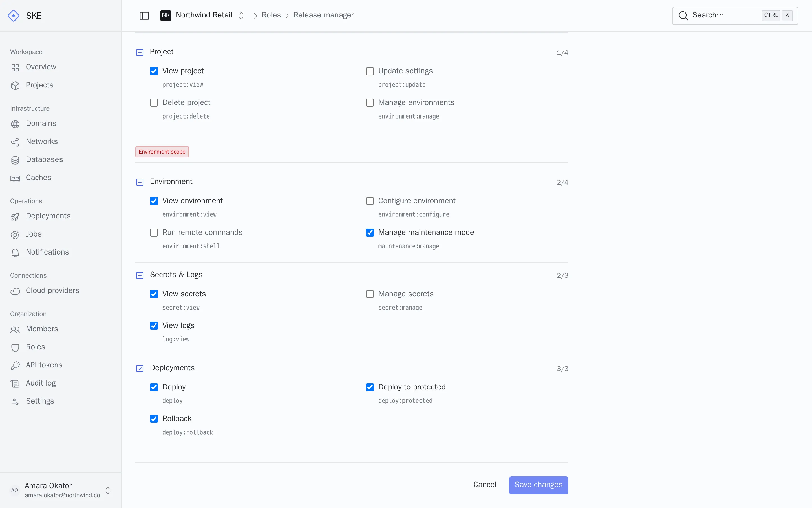Click the Roles breadcrumb link

pyautogui.click(x=271, y=15)
